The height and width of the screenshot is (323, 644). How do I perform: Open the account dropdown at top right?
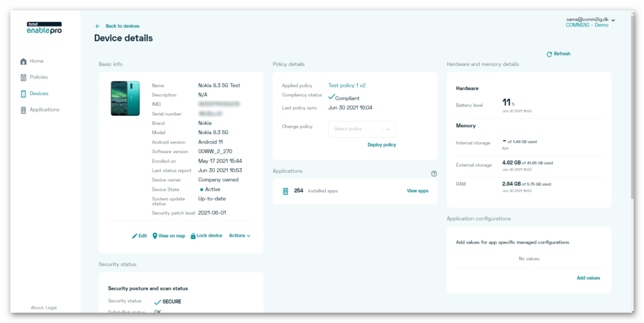pyautogui.click(x=613, y=20)
